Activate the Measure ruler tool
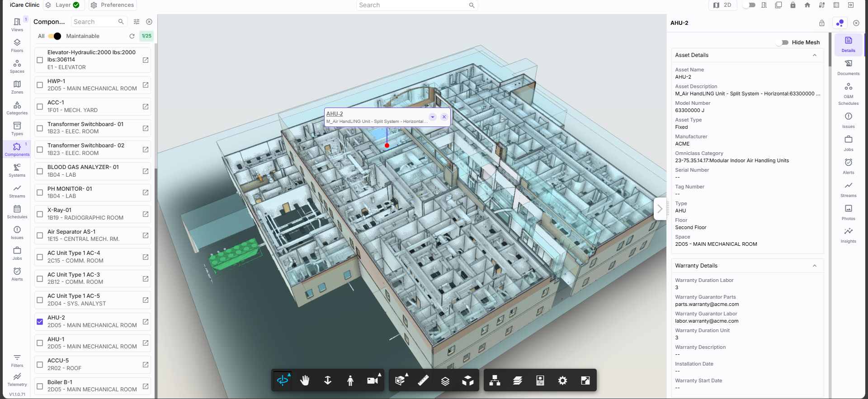Image resolution: width=868 pixels, height=399 pixels. point(423,380)
